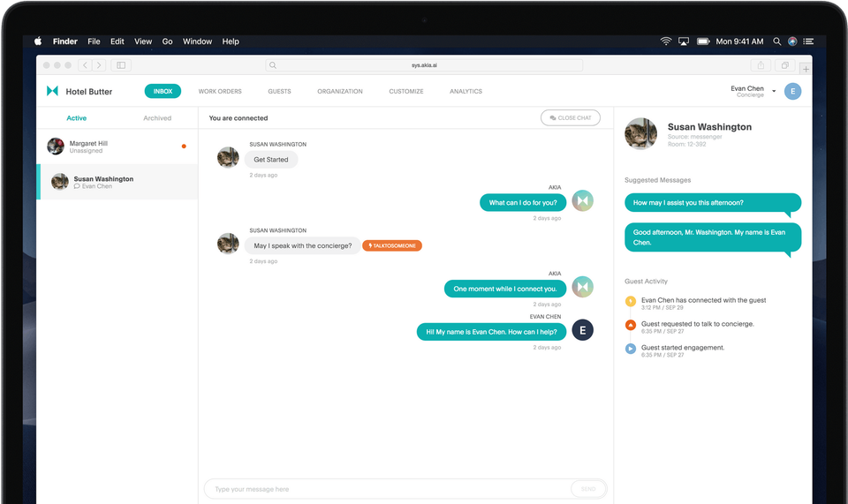Click the Akia bot avatar beside 'One moment while I connect you.'
The image size is (848, 504).
[x=582, y=287]
